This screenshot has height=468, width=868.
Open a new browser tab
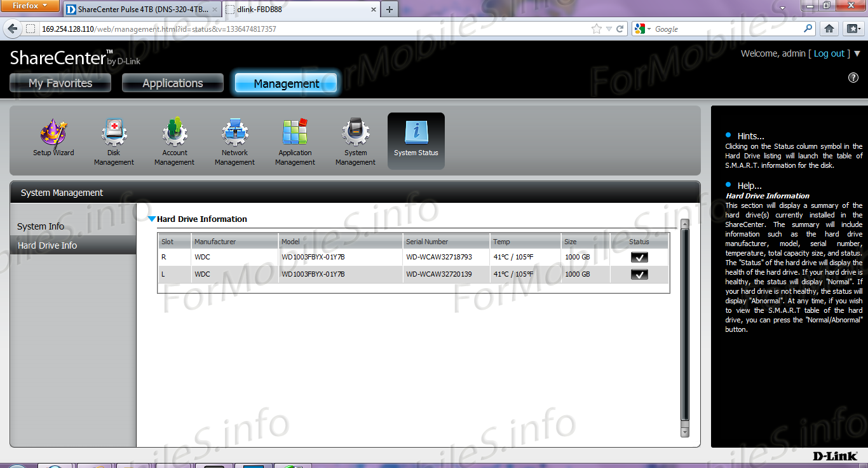[389, 9]
